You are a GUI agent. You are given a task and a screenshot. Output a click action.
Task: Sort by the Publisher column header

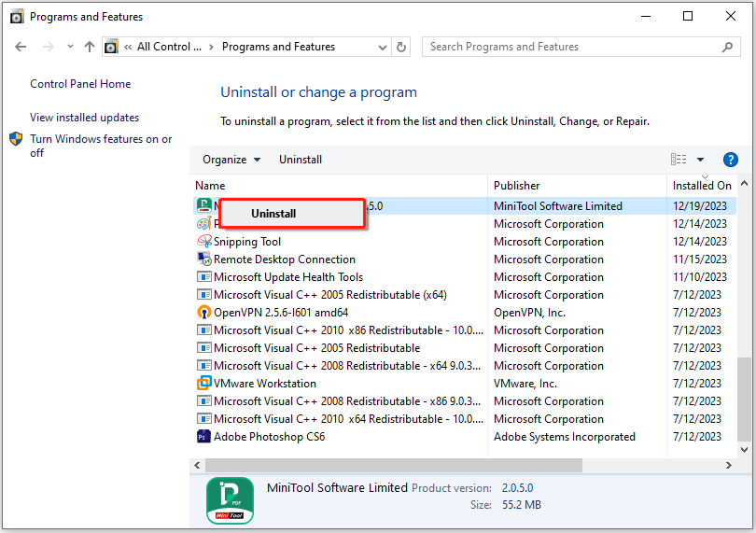pos(516,186)
